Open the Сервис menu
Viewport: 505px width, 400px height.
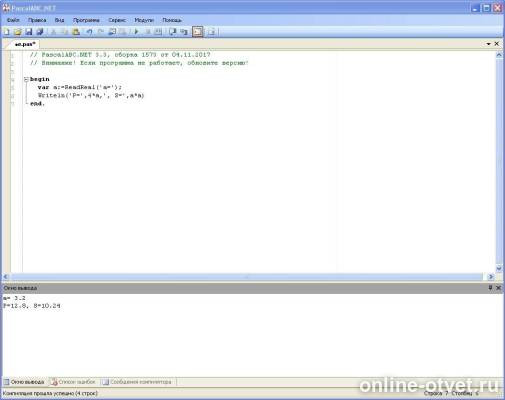pos(117,20)
